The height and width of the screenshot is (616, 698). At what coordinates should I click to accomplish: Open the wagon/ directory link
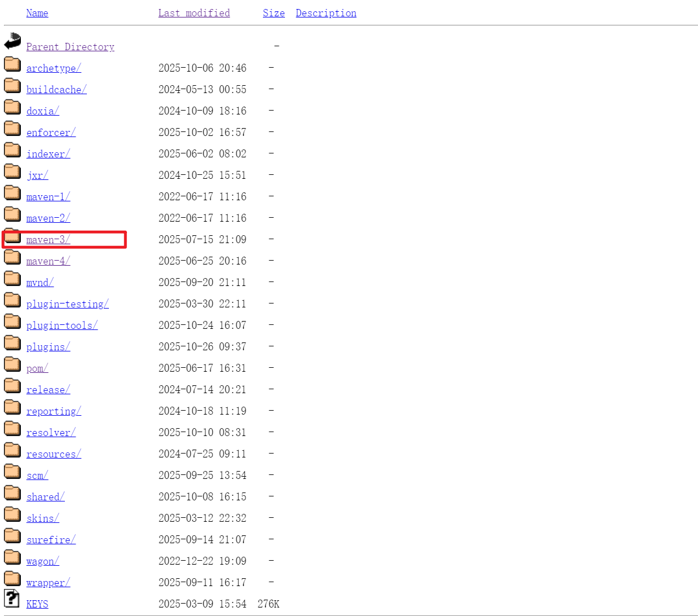[x=43, y=561]
